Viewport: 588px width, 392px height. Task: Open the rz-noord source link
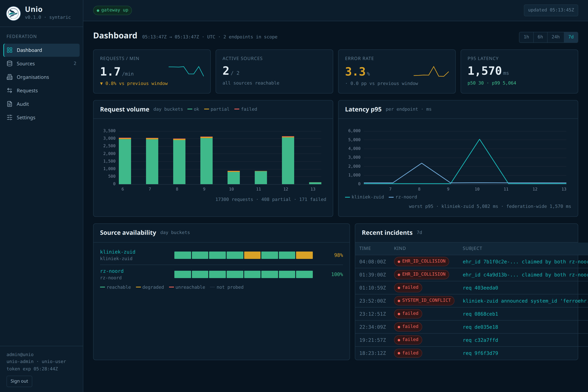112,271
